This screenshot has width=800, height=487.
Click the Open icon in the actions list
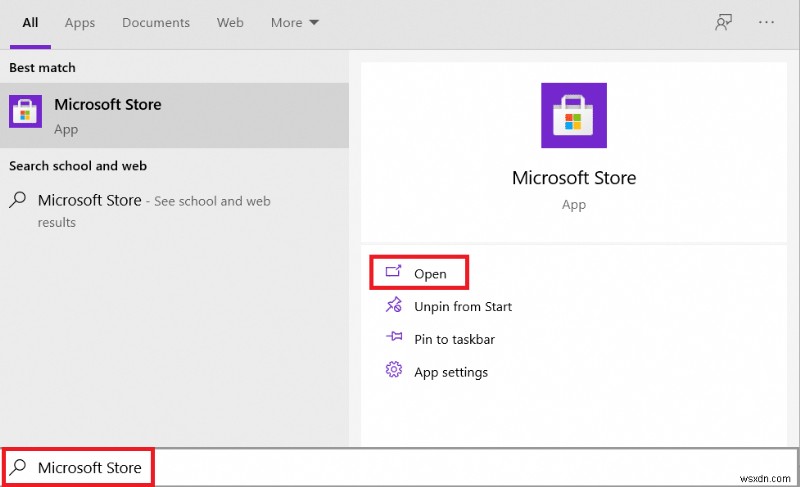[x=393, y=273]
